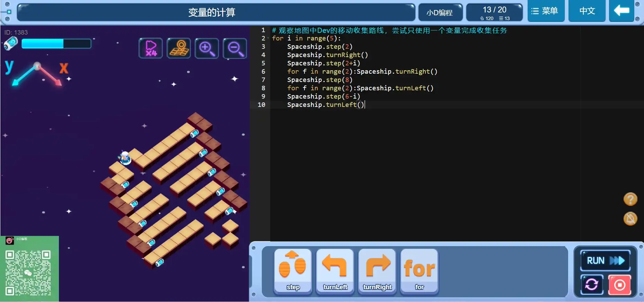Reset the level with refresh icon

592,285
